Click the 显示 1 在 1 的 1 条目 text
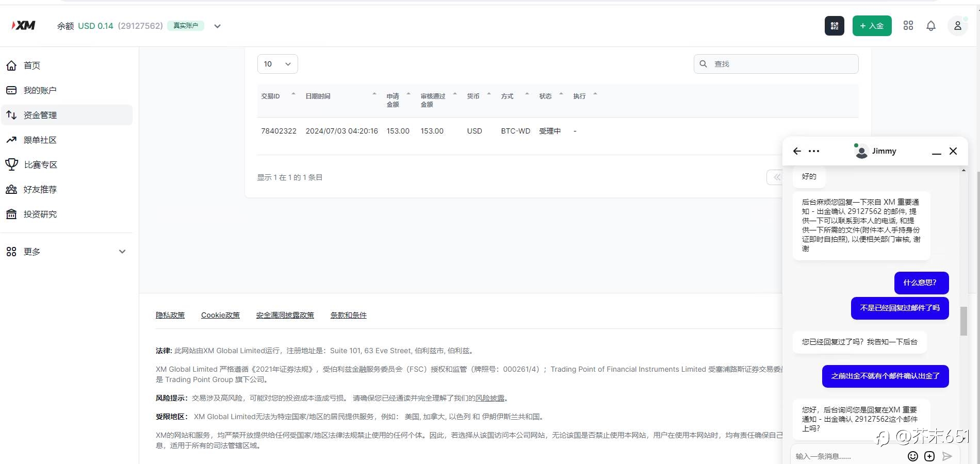Viewport: 980px width, 464px height. point(290,177)
